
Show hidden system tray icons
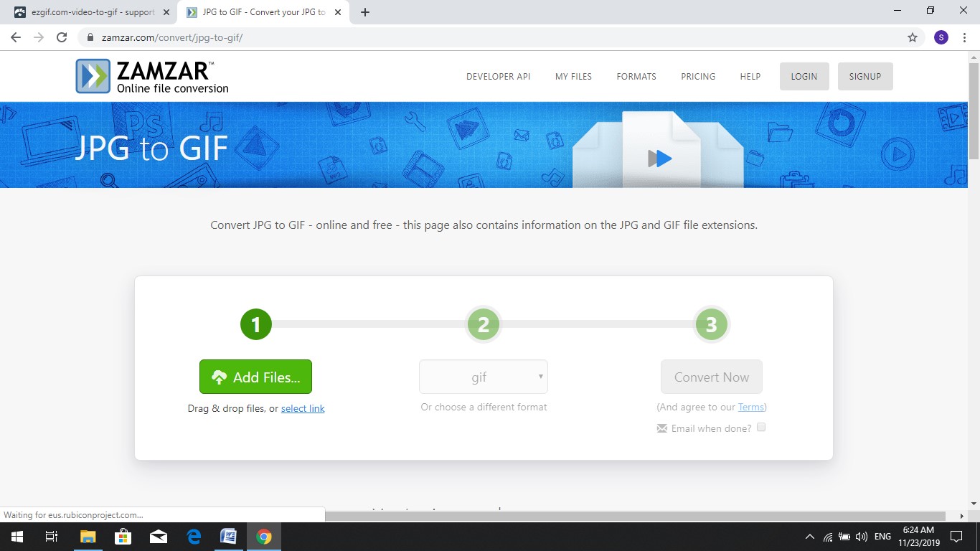tap(810, 537)
